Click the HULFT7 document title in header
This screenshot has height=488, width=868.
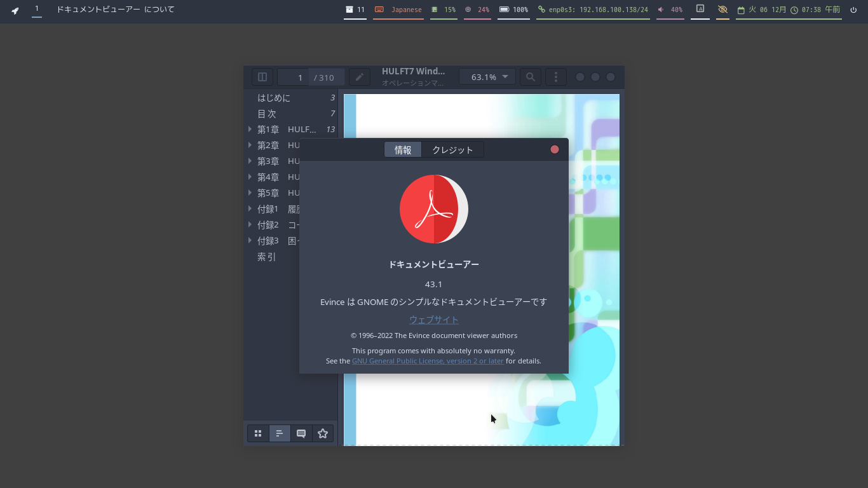coord(414,71)
